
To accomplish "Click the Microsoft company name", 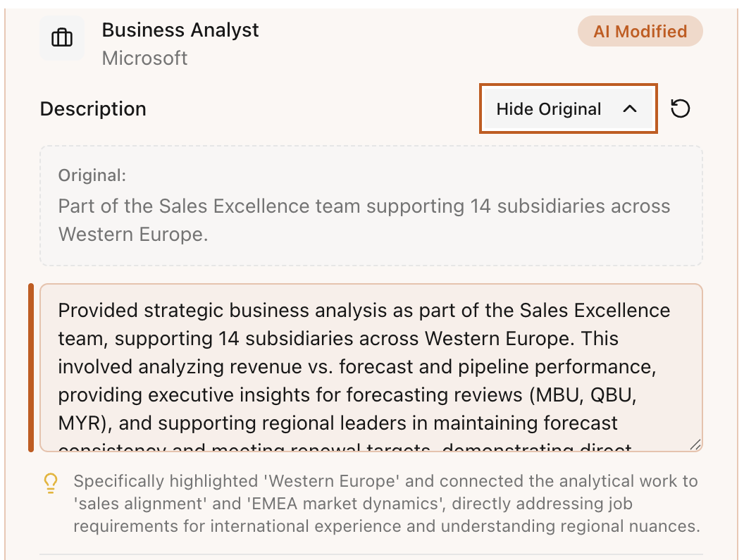I will [x=144, y=58].
